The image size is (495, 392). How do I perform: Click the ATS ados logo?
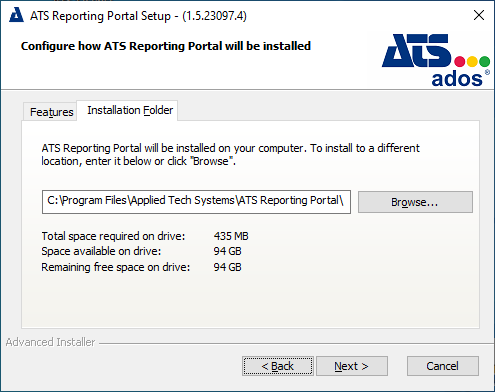(x=436, y=60)
